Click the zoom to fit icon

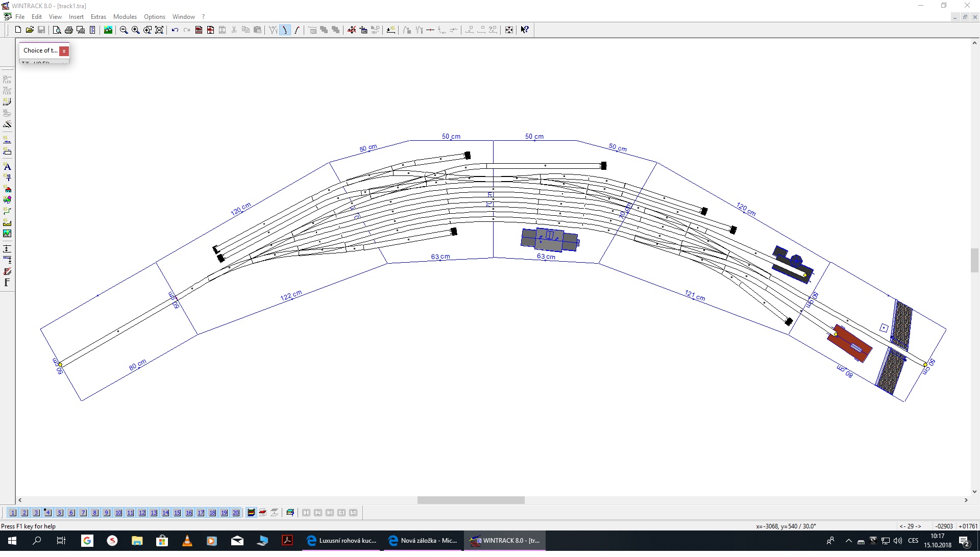159,30
